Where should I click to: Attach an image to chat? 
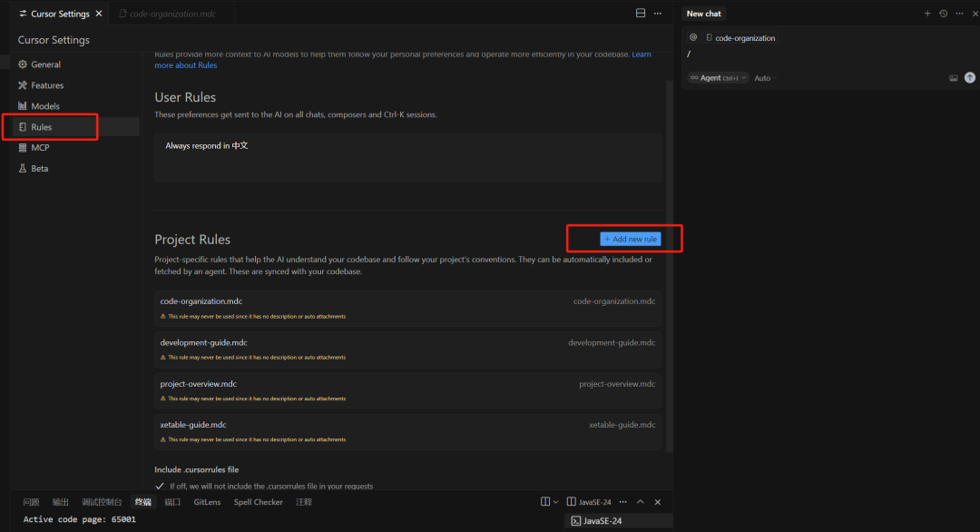coord(953,78)
